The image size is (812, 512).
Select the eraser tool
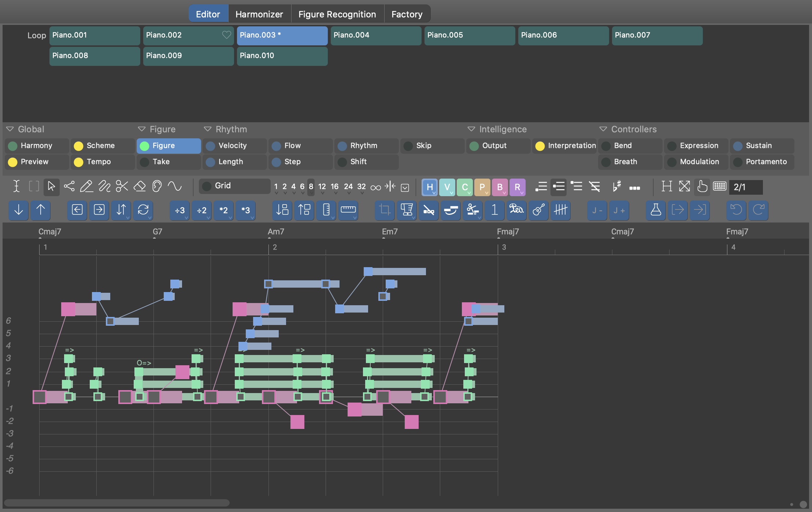point(140,186)
